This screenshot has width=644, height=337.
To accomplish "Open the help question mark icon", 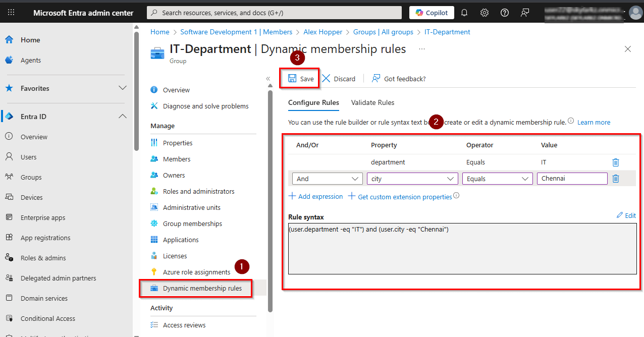I will point(504,12).
